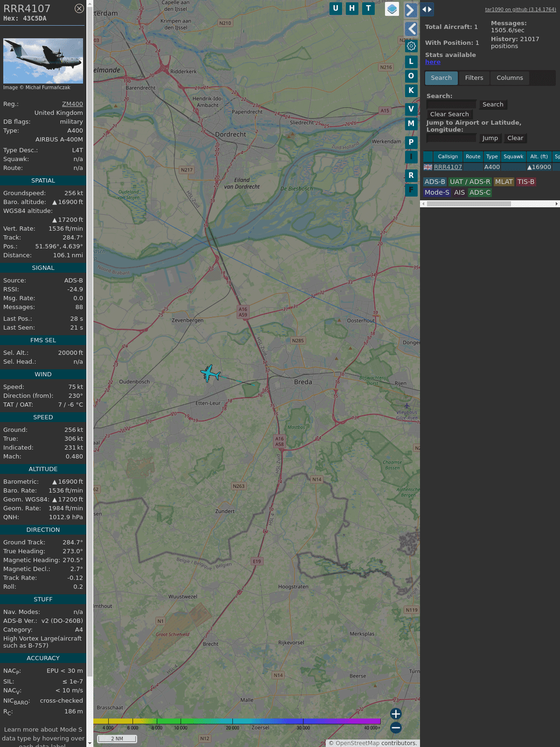
Task: Switch to the Filters tab
Action: coord(474,78)
